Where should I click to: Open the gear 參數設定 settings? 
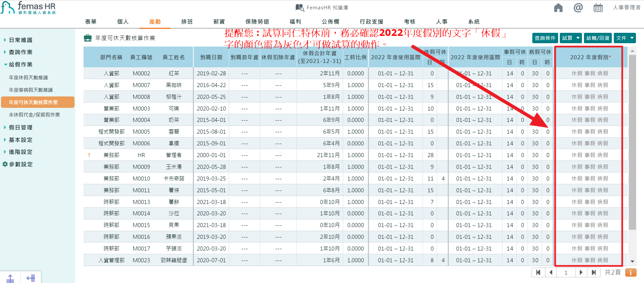pos(18,164)
